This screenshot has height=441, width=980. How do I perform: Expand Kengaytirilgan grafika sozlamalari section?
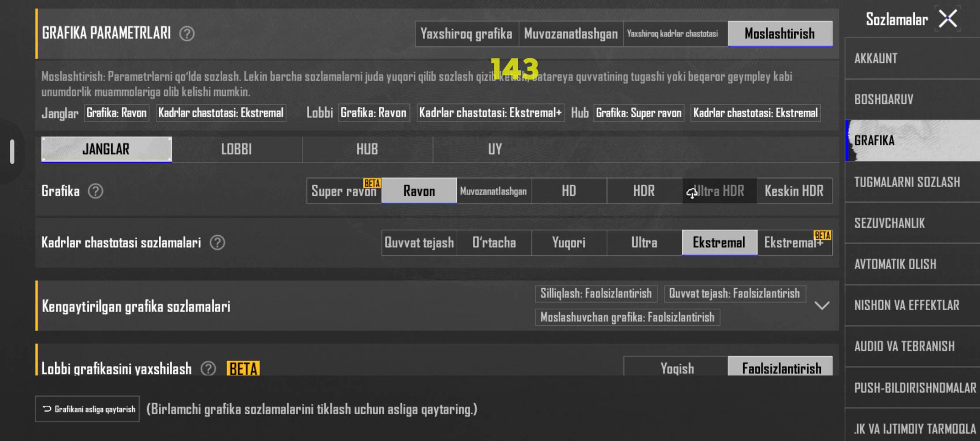coord(822,305)
